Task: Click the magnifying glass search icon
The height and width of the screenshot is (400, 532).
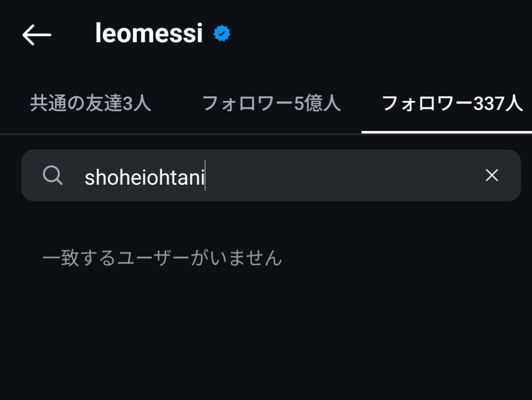Action: click(x=53, y=175)
